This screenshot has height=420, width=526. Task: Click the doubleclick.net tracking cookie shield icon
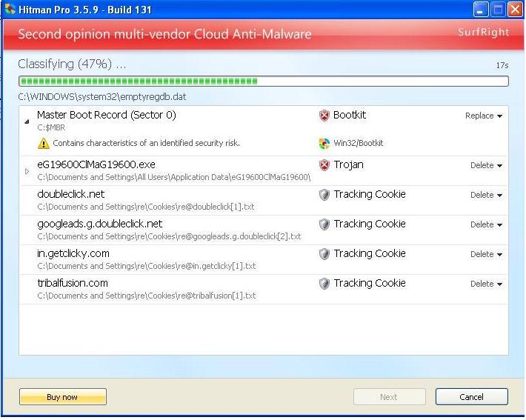point(324,195)
